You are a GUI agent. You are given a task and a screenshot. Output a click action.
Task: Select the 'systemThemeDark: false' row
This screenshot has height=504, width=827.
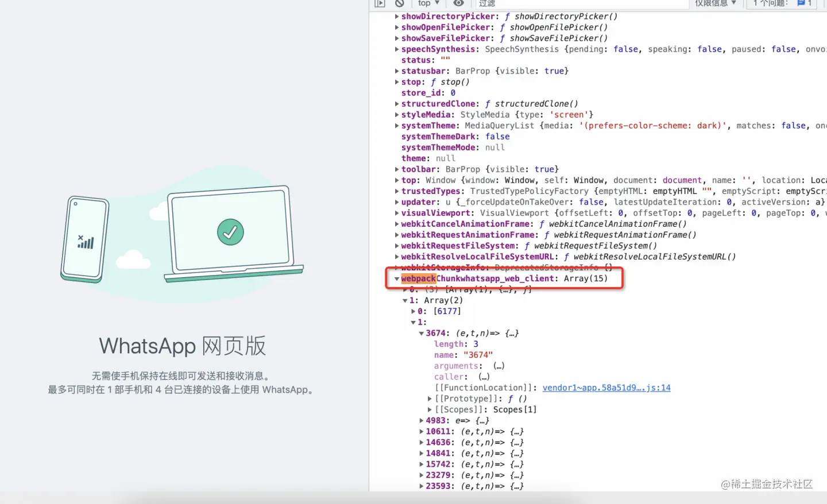pyautogui.click(x=455, y=137)
